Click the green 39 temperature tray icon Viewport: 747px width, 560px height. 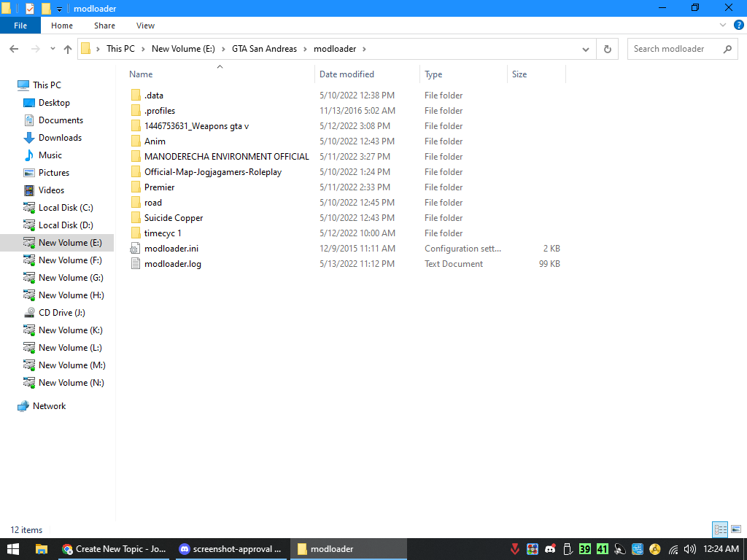click(x=584, y=549)
